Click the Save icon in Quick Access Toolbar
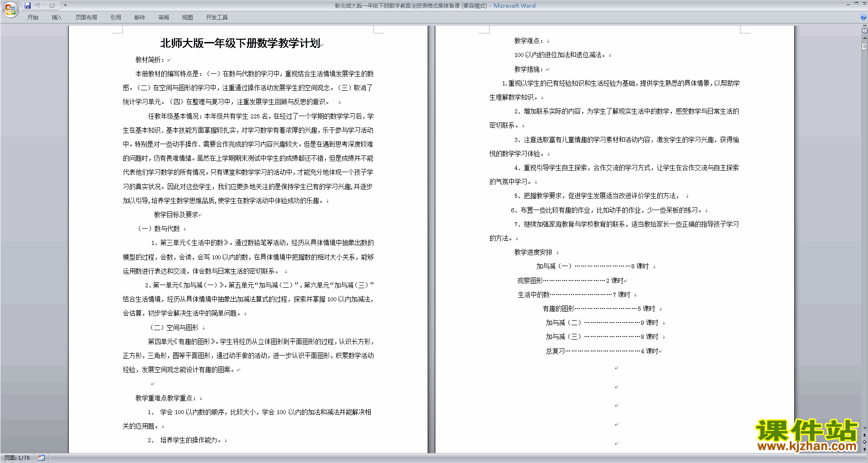Image resolution: width=868 pixels, height=463 pixels. pyautogui.click(x=28, y=5)
